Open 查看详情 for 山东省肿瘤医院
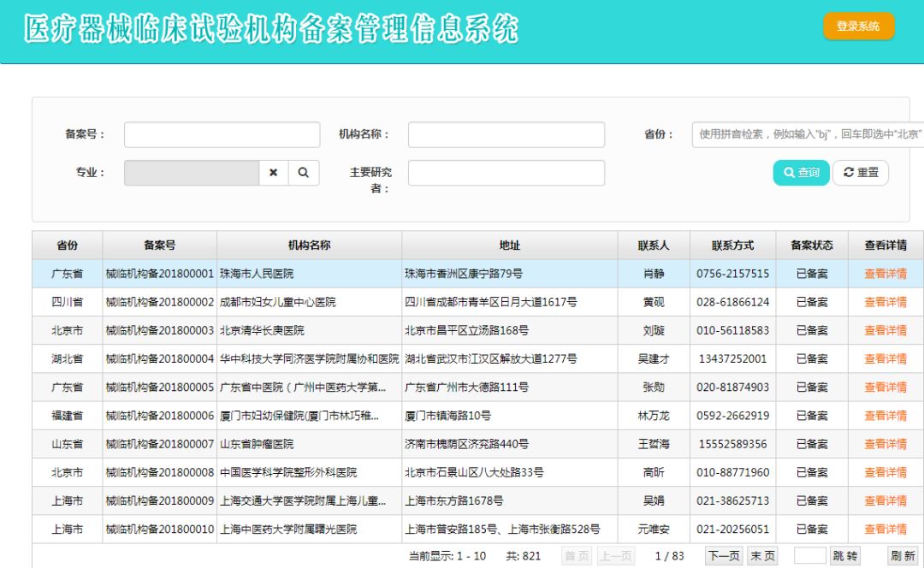The width and height of the screenshot is (924, 568). (885, 444)
